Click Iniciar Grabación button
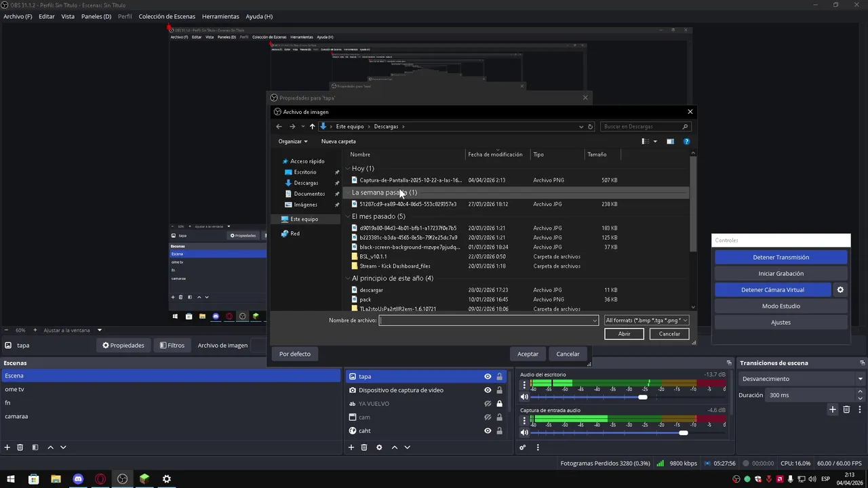This screenshot has height=488, width=868. click(x=781, y=274)
